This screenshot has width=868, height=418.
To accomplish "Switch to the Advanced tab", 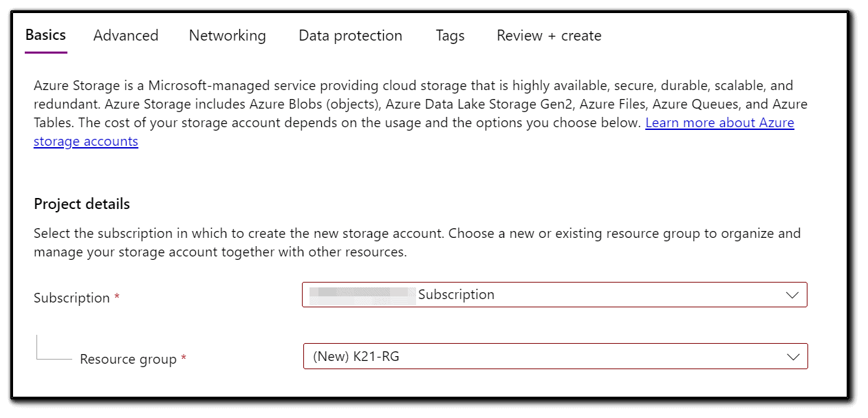I will [125, 35].
